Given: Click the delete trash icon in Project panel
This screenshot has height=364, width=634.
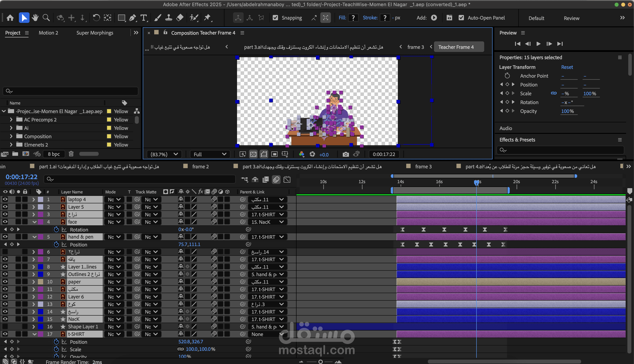Looking at the screenshot, I should tap(71, 154).
